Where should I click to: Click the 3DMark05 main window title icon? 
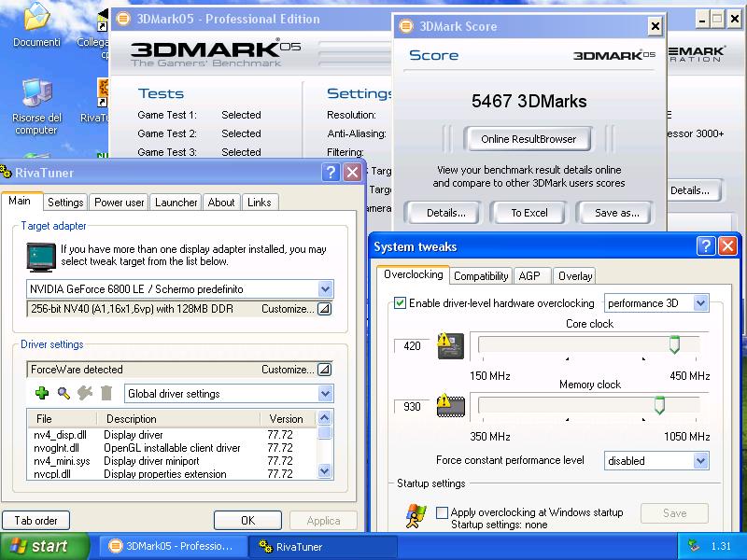(123, 19)
